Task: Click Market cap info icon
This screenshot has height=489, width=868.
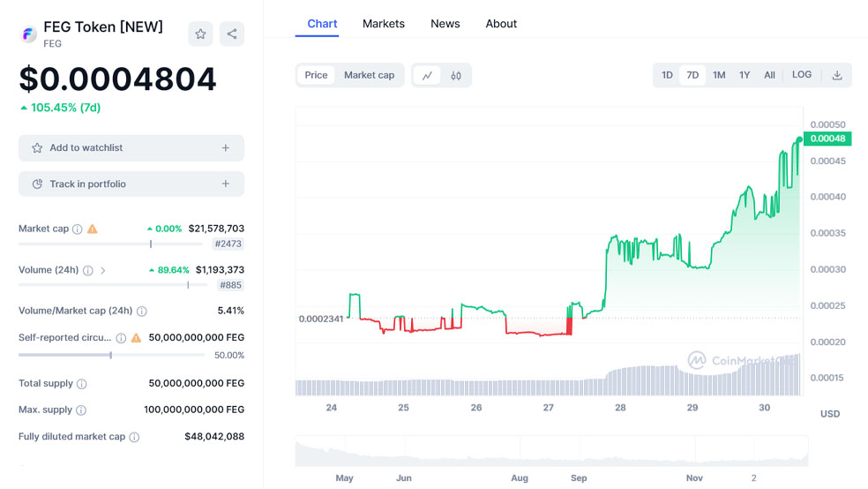Action: [78, 229]
